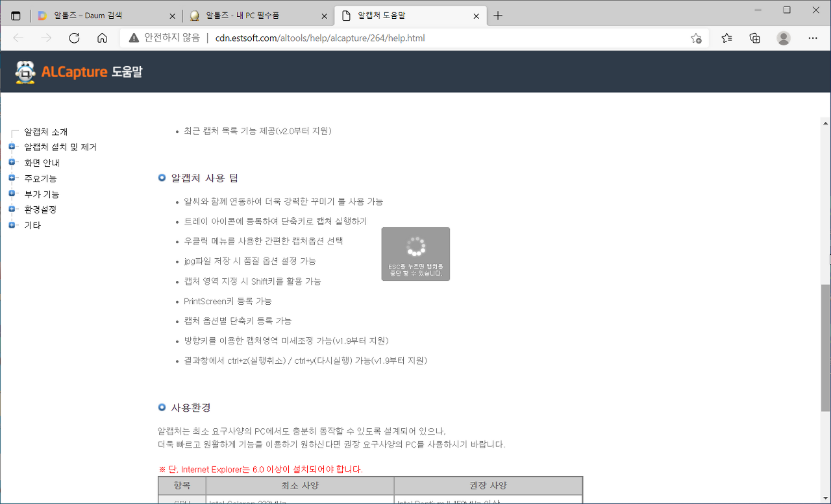
Task: Click the 캡처 옵션별 단축키 등록 가능 line
Action: [x=238, y=321]
